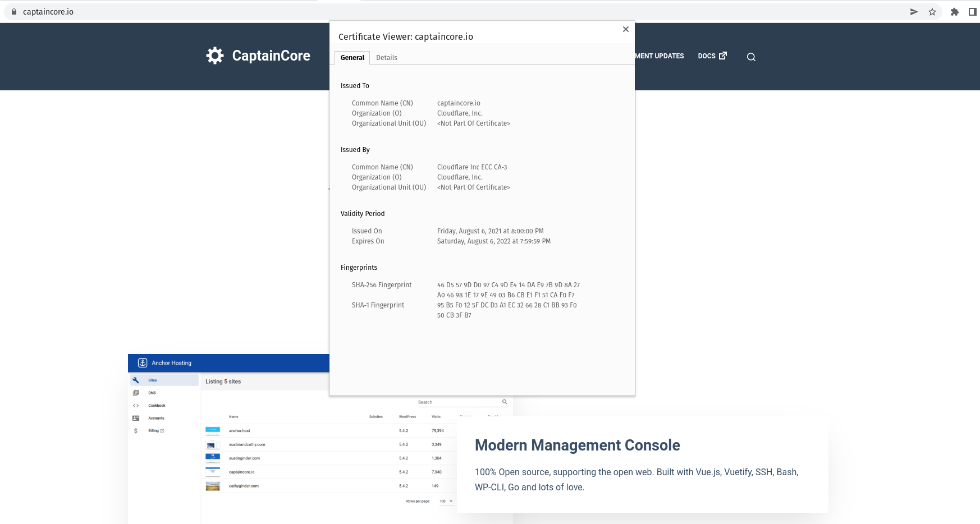
Task: Switch to the Details tab
Action: tap(387, 58)
